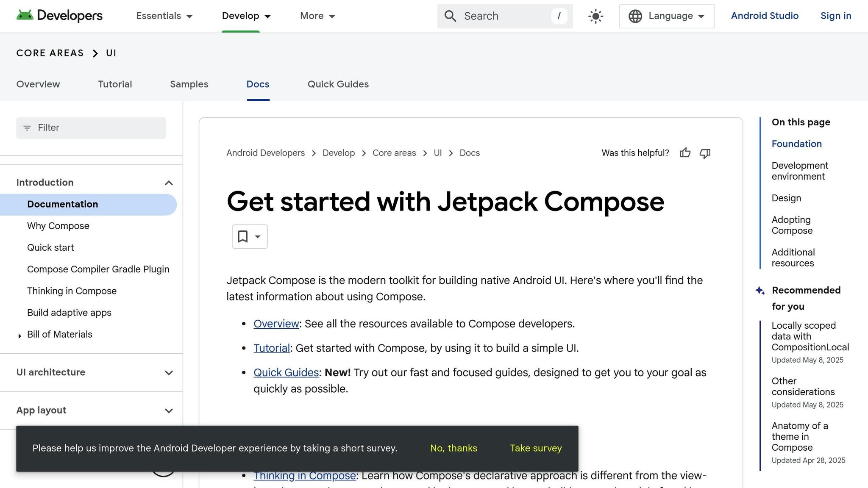Click the globe icon in Language selector
868x488 pixels.
(x=635, y=16)
